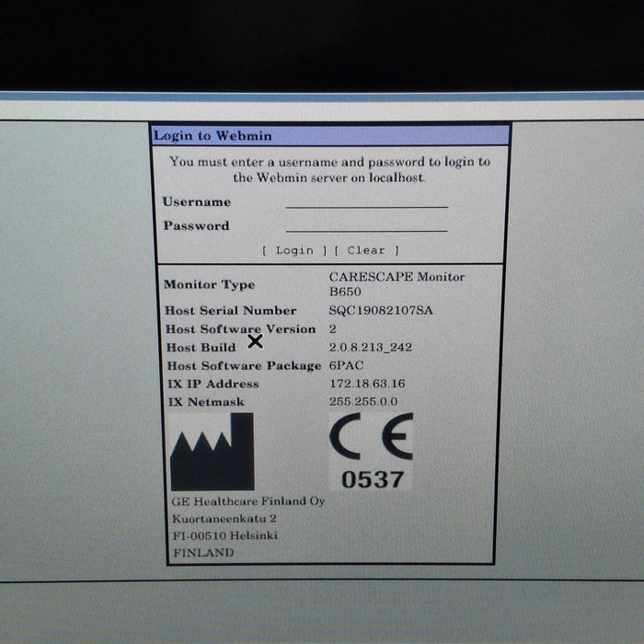Click the factory manufacturer icon
Image resolution: width=644 pixels, height=644 pixels.
coord(213,452)
